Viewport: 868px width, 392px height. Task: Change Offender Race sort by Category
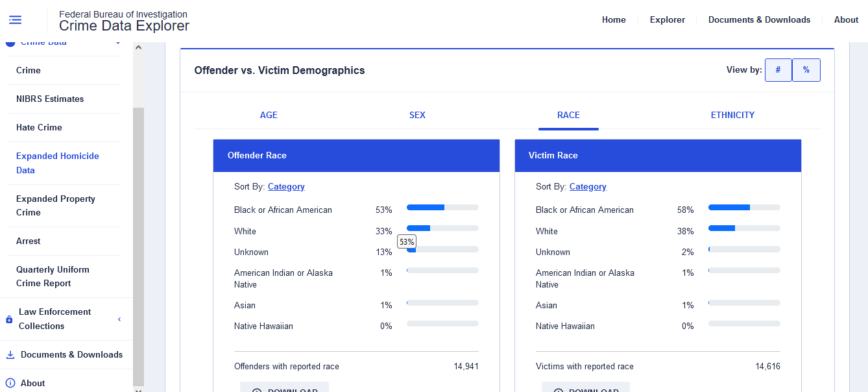click(286, 187)
